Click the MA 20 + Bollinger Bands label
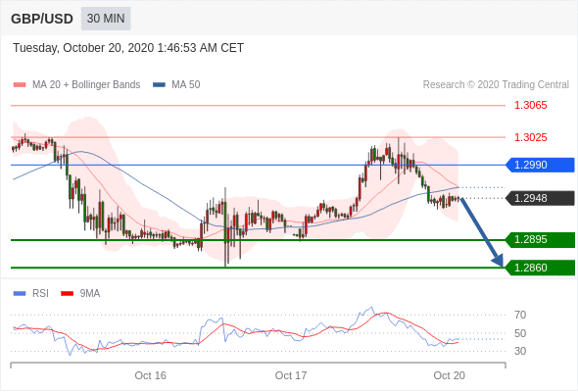Screen dimensions: 578x392 pyautogui.click(x=86, y=85)
